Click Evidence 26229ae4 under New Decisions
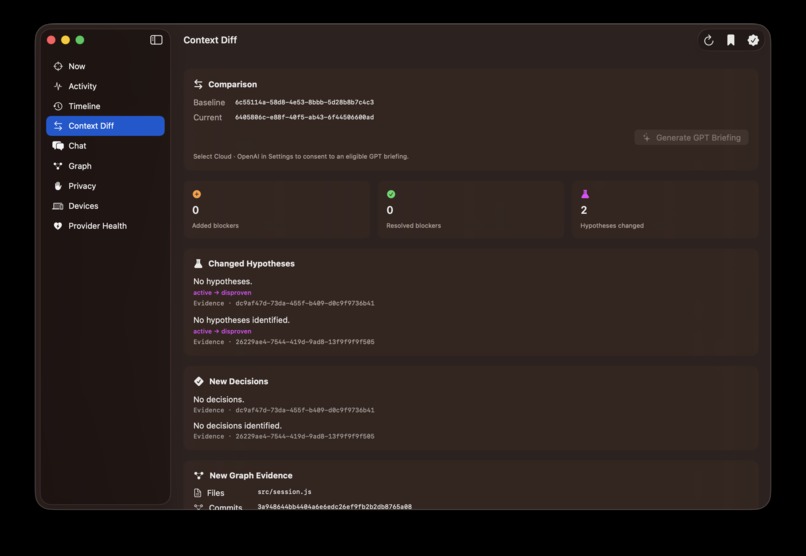The height and width of the screenshot is (556, 806). (284, 437)
